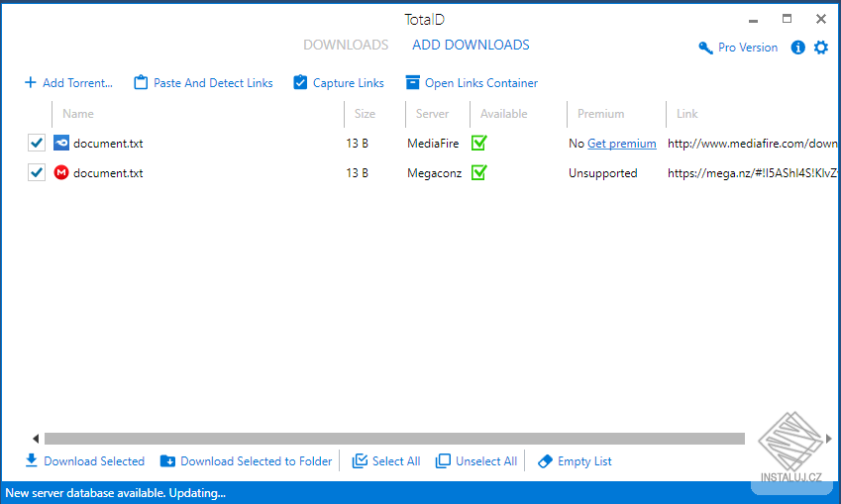The height and width of the screenshot is (504, 841).
Task: Click the Empty List label
Action: 584,461
